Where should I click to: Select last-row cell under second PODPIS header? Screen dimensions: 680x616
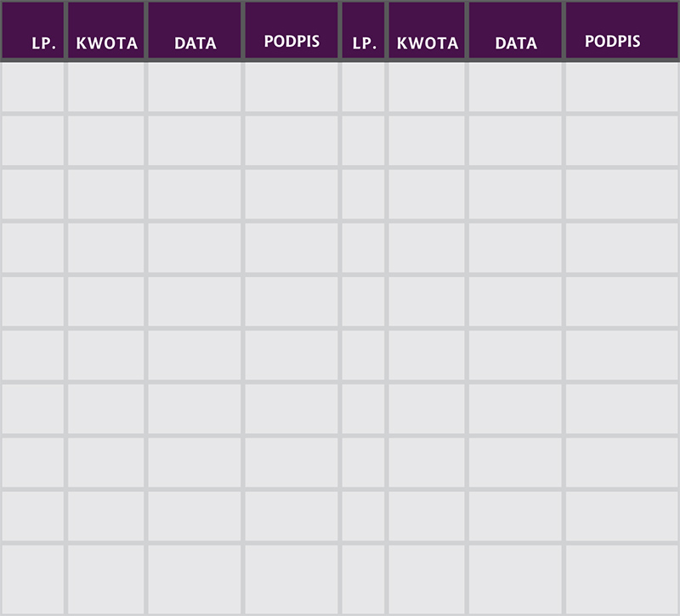621,578
